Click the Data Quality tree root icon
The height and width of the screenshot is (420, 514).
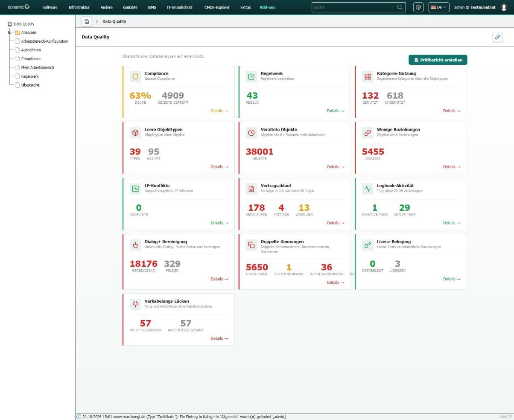pos(10,24)
